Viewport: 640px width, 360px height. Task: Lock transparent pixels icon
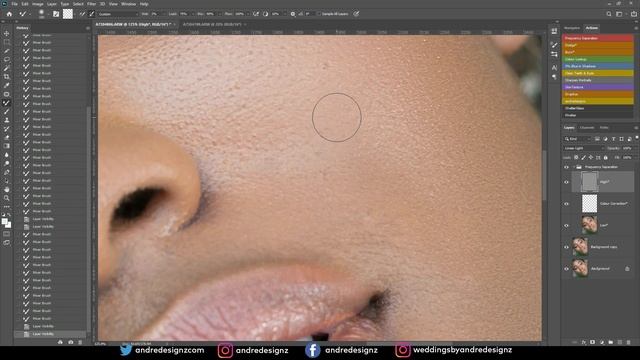tap(576, 157)
